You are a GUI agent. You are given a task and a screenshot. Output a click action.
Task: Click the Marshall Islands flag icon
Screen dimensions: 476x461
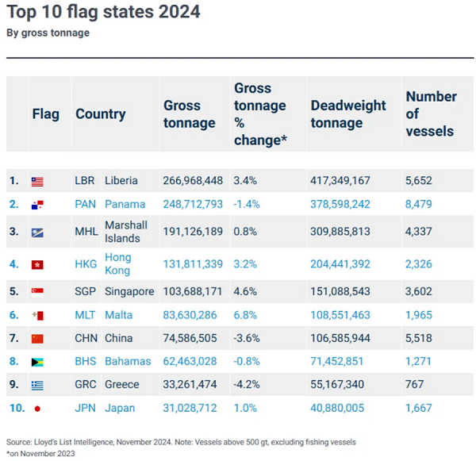pyautogui.click(x=37, y=232)
